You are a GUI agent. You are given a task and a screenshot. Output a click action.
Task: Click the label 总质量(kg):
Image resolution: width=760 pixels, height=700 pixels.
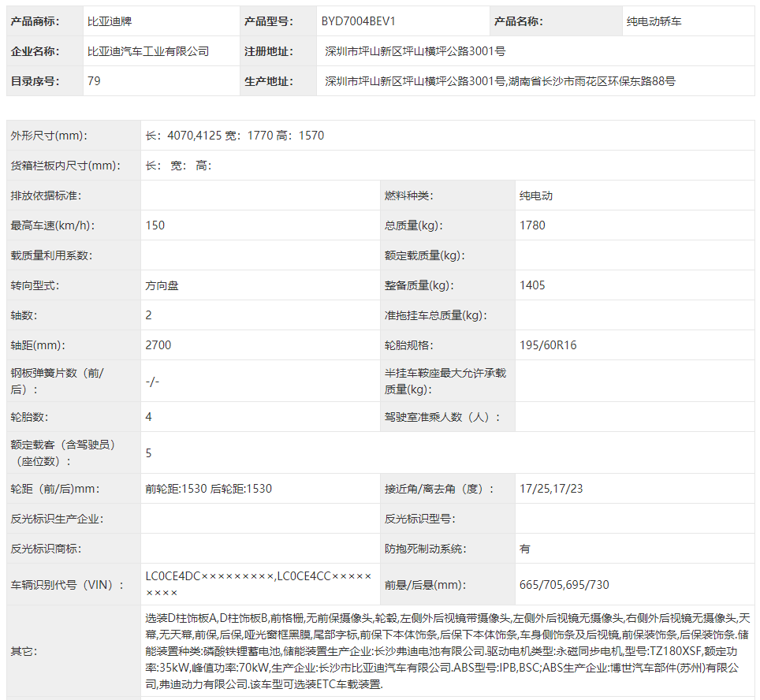click(414, 225)
